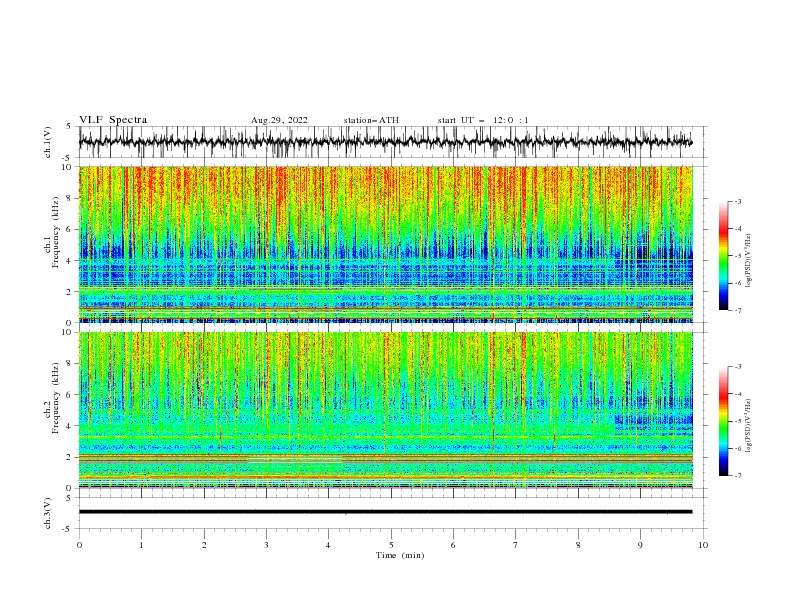Image resolution: width=792 pixels, height=612 pixels.
Task: Click the "ch.3(V)" axis label
Action: 48,513
